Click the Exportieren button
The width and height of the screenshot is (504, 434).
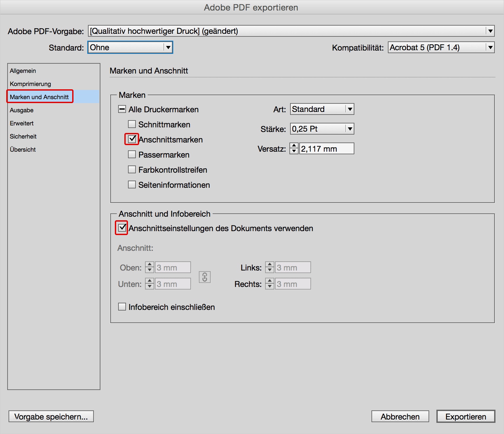point(466,416)
